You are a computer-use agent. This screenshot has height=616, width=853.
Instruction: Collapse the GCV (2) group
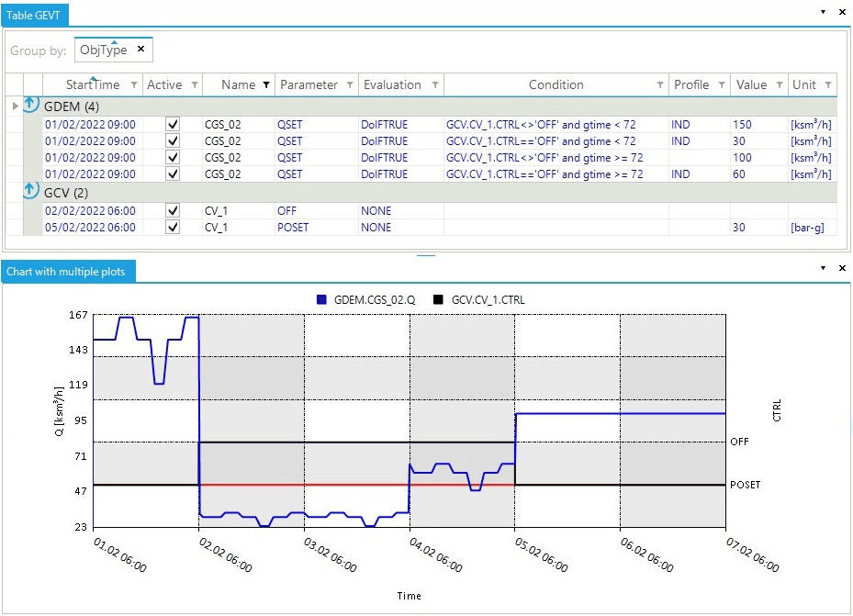coord(30,192)
